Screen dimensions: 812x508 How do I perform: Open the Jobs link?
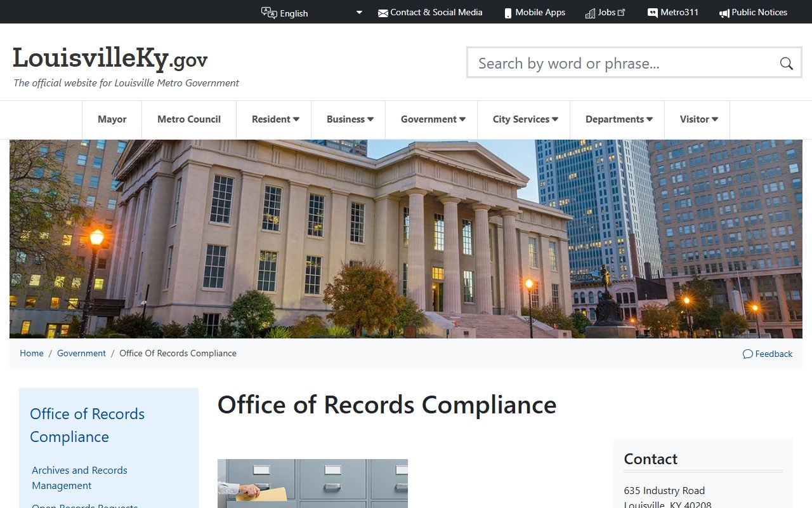point(606,12)
